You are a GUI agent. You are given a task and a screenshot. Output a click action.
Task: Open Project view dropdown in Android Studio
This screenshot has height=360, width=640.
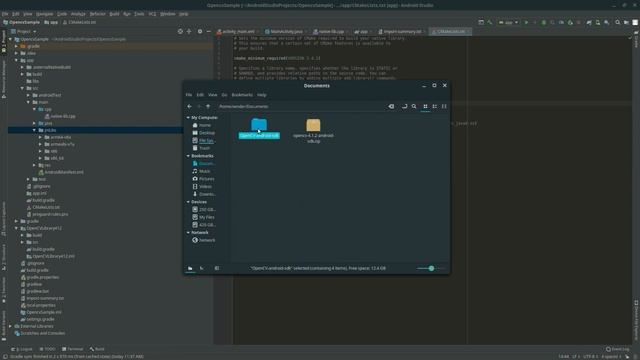[x=24, y=31]
